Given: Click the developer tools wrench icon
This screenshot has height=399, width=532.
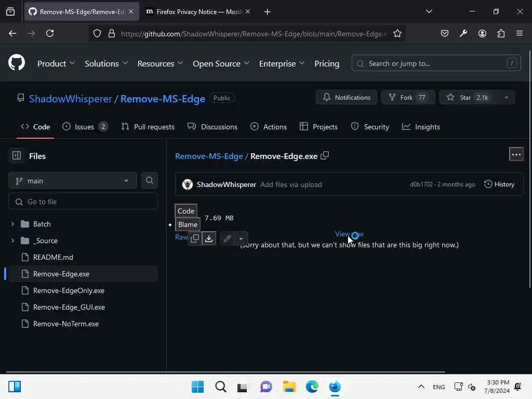Looking at the screenshot, I should (463, 33).
